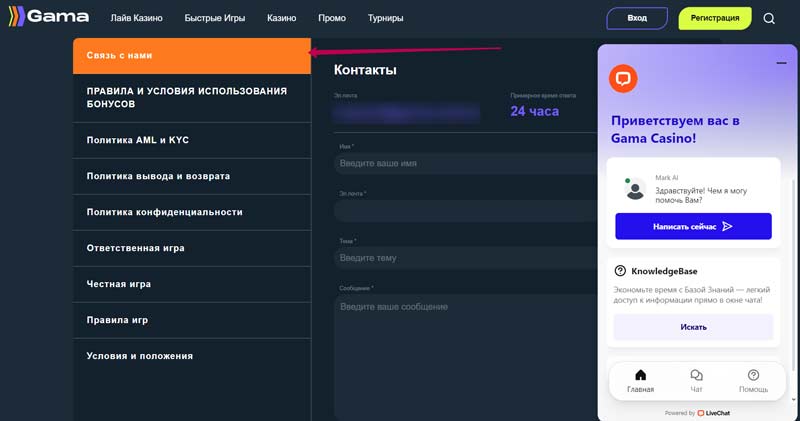Click the email input field in form

[x=465, y=210]
